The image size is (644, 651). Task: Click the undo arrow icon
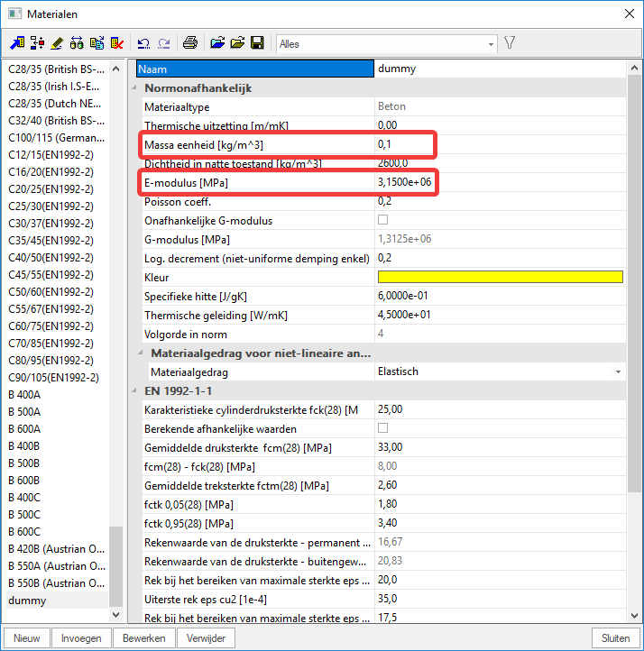click(x=143, y=43)
